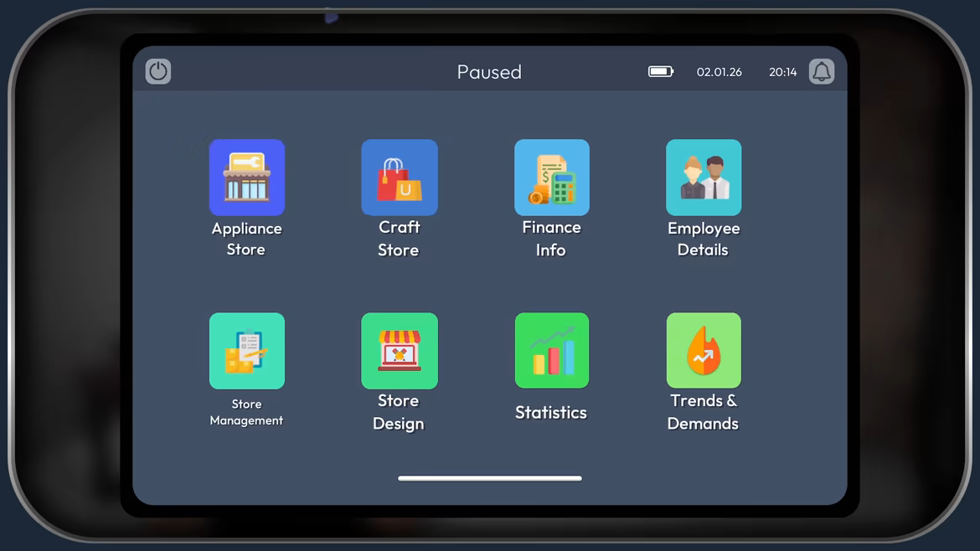The width and height of the screenshot is (980, 551).
Task: Launch the Craft Store shopping bag icon
Action: pos(400,178)
